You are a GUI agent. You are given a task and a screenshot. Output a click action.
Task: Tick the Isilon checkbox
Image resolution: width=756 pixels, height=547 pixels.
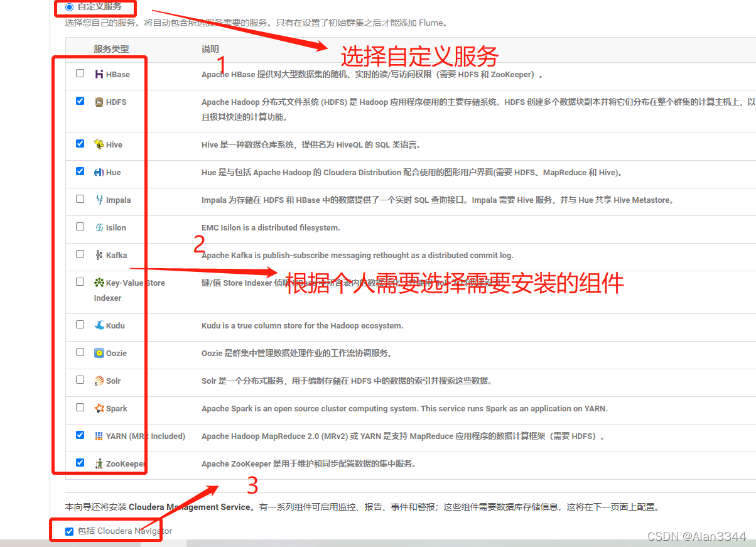(80, 226)
